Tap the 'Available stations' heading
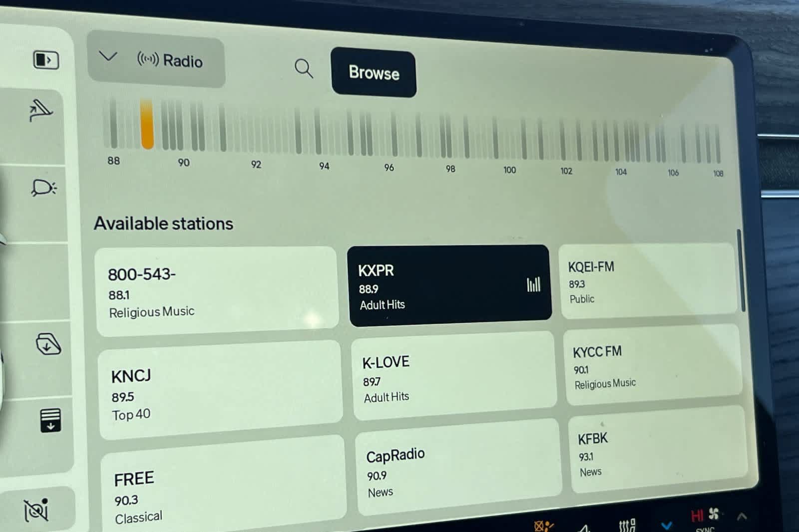Image resolution: width=799 pixels, height=532 pixels. 163,223
